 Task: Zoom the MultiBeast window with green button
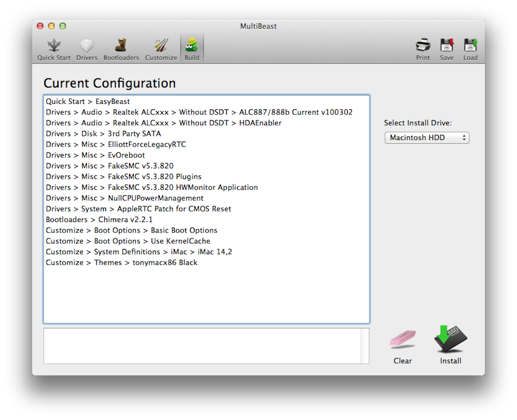(63, 26)
